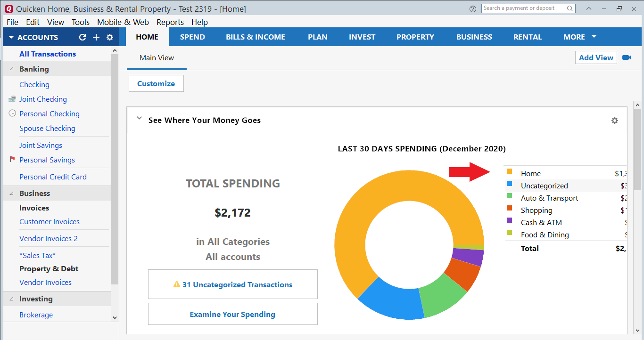Click the orange Home legend swatch
This screenshot has width=644, height=340.
pyautogui.click(x=509, y=171)
